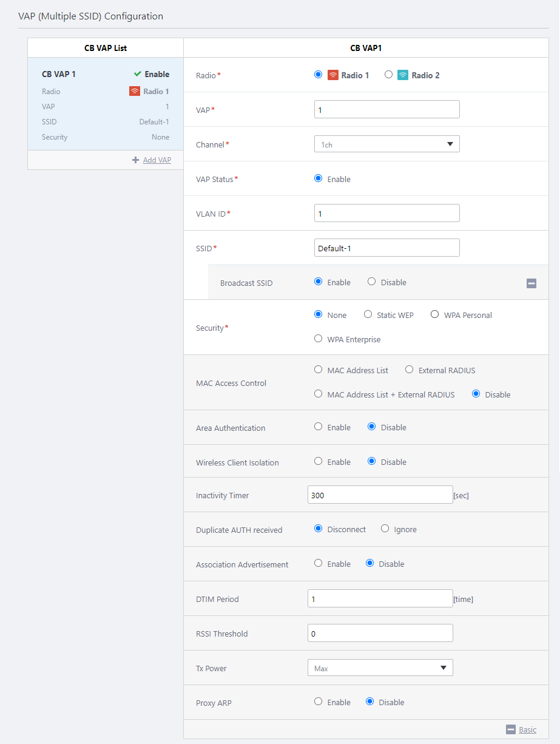The width and height of the screenshot is (560, 744).
Task: Collapse the Broadcast SSID section minus icon
Action: (531, 283)
